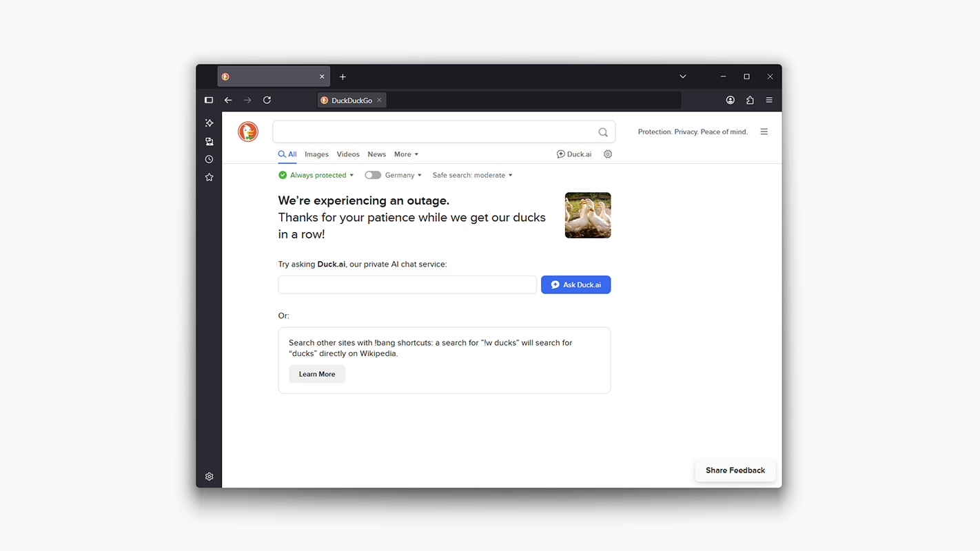Toggle the Germany region switch
Screen dimensions: 980x551
pyautogui.click(x=373, y=175)
